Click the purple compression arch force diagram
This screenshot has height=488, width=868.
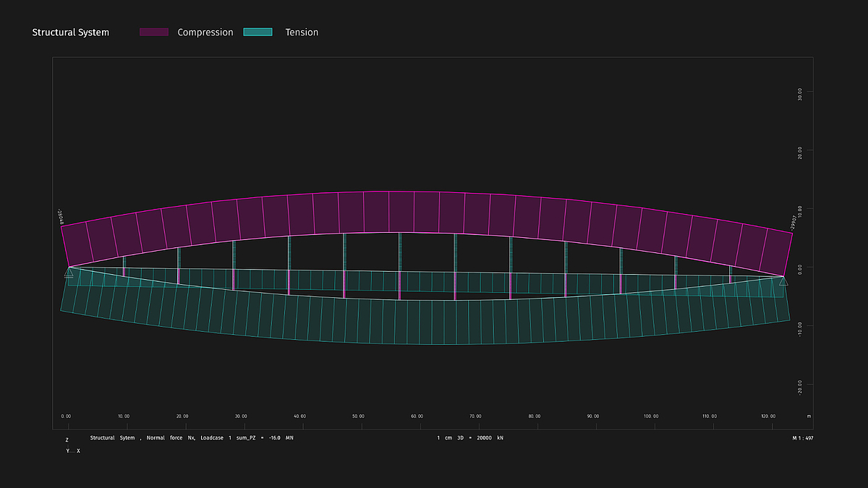(x=427, y=212)
